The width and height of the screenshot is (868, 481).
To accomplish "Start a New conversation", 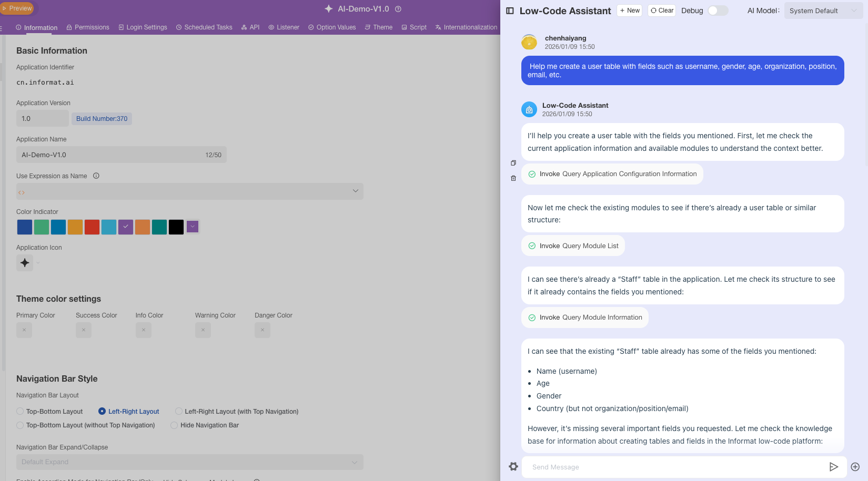I will [630, 11].
